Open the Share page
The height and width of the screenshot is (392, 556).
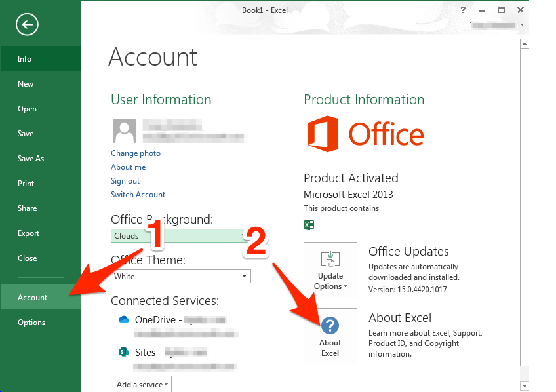41,208
